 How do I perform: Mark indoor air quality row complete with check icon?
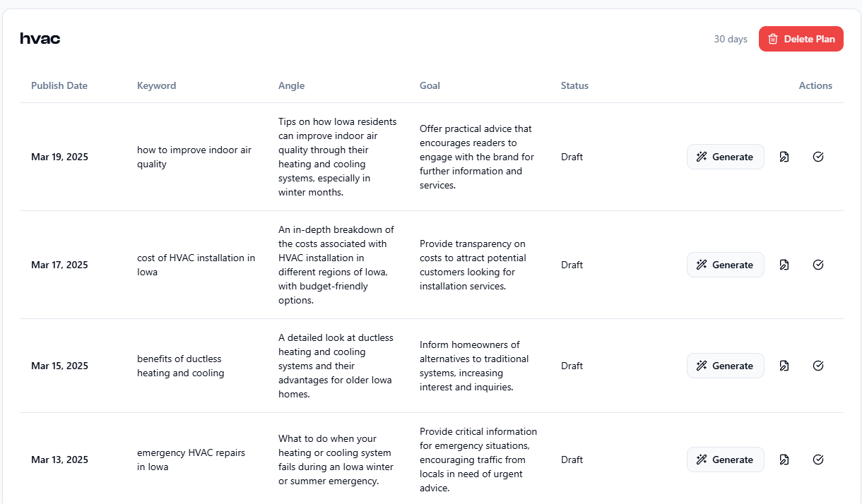point(818,157)
